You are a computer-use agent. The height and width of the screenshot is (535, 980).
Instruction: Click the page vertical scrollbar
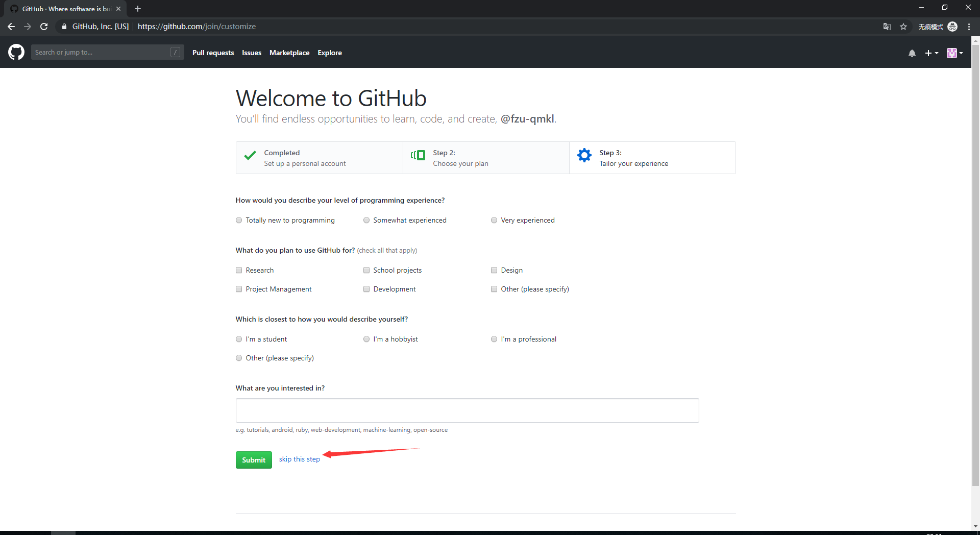pyautogui.click(x=975, y=265)
